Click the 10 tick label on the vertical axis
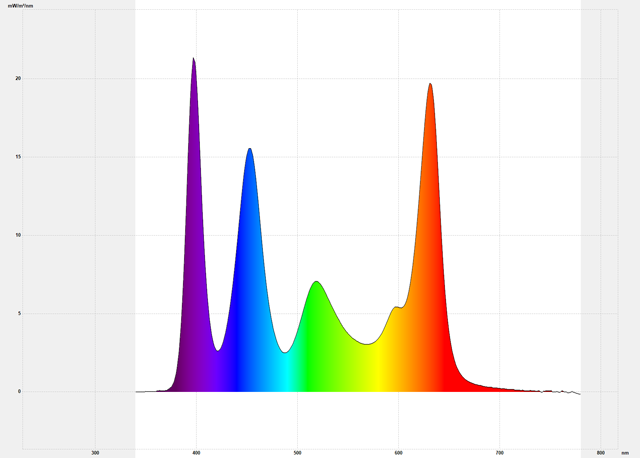Image resolution: width=640 pixels, height=458 pixels. click(x=18, y=235)
